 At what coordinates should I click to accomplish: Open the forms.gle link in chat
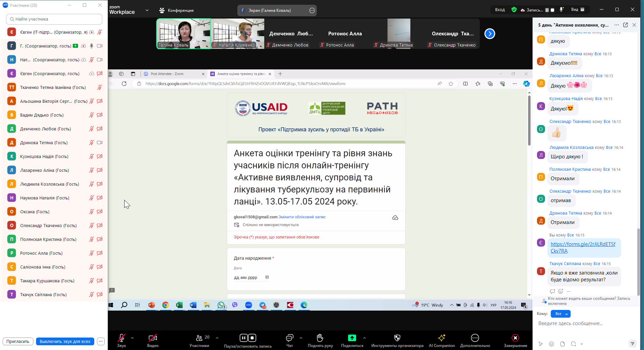click(x=582, y=248)
